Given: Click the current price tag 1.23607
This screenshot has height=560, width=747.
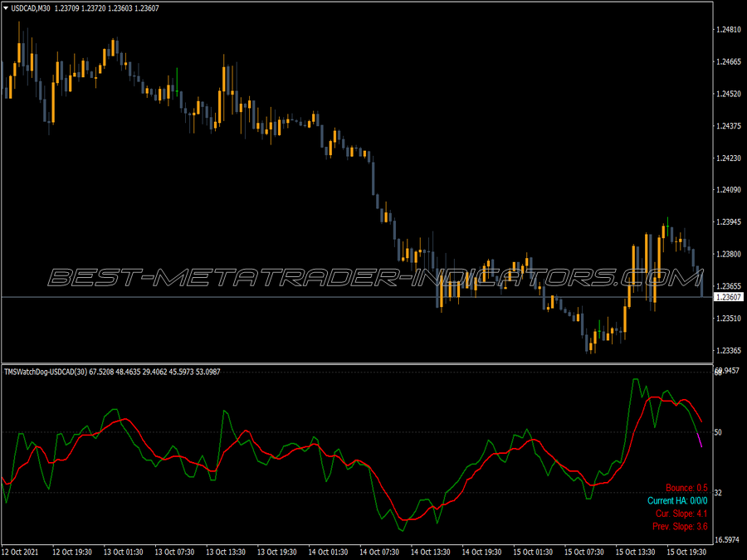Looking at the screenshot, I should [729, 297].
